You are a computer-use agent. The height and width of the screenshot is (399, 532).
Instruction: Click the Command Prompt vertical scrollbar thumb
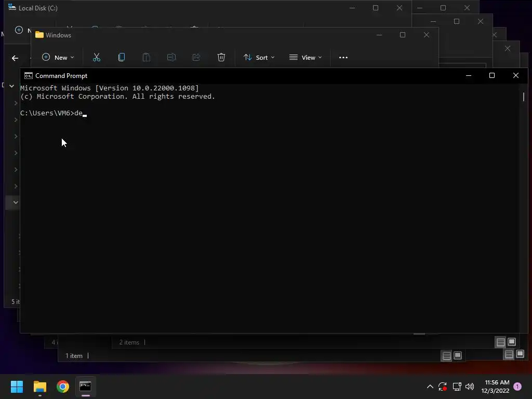524,97
